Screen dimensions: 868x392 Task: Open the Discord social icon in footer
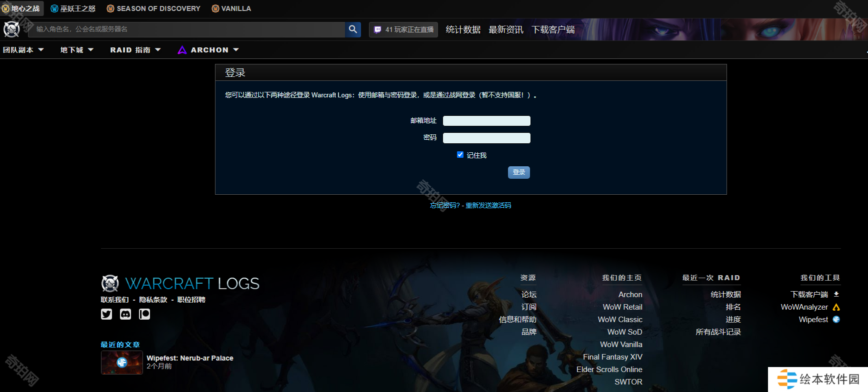coord(125,314)
